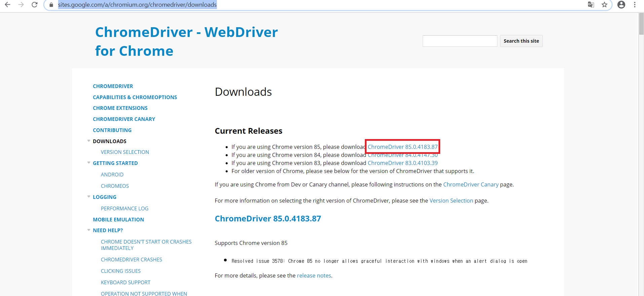This screenshot has width=644, height=296.
Task: Click the ChromeDriver 85.0.4183.87 heading link
Action: [268, 219]
